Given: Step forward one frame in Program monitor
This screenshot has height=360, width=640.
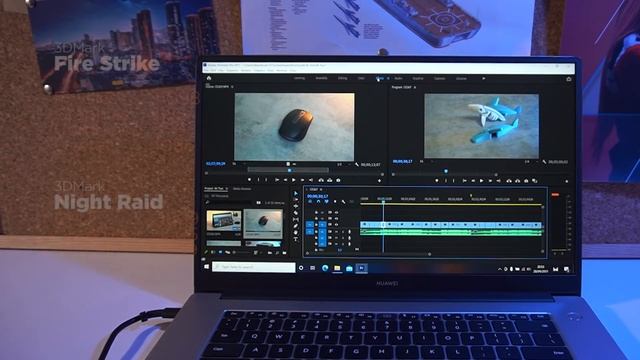Looking at the screenshot, I should pyautogui.click(x=490, y=180).
